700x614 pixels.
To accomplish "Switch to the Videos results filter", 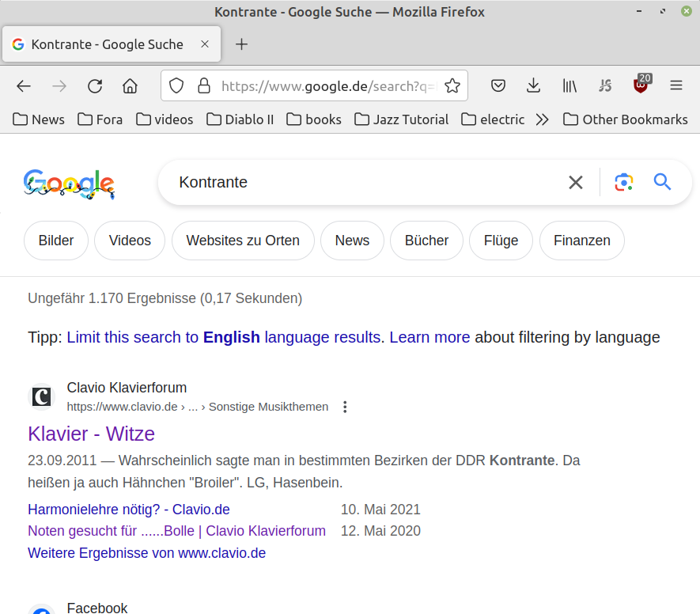I will click(x=130, y=241).
